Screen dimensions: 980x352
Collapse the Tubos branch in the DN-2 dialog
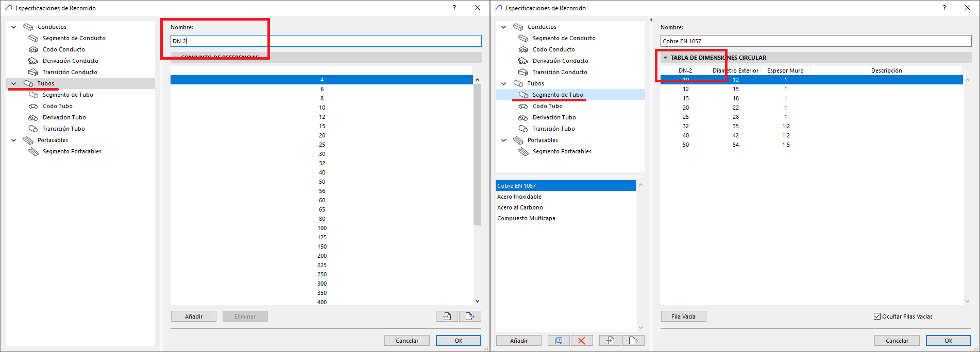[x=14, y=83]
